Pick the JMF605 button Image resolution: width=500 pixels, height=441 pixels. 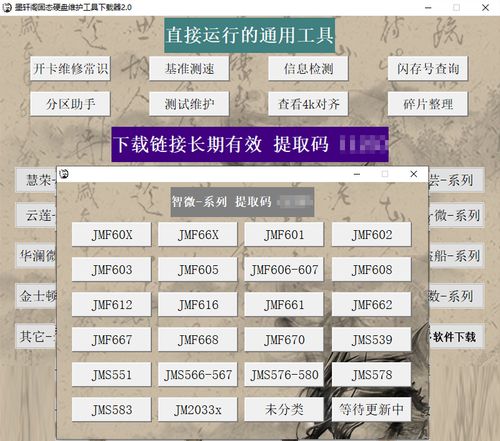pyautogui.click(x=198, y=269)
